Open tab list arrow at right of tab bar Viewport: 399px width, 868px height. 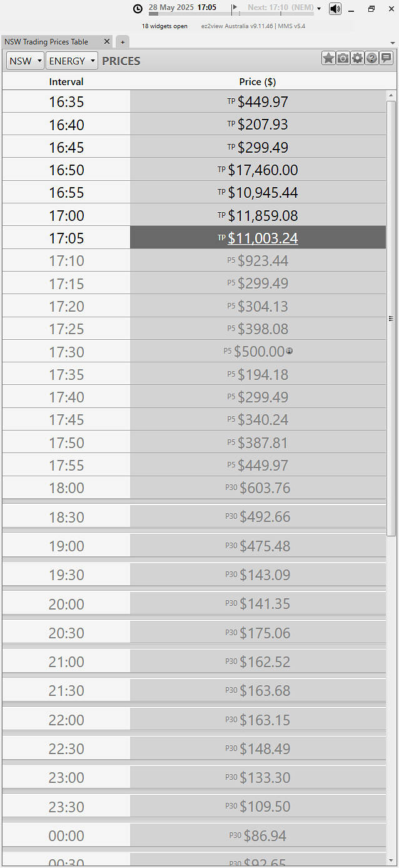point(392,43)
